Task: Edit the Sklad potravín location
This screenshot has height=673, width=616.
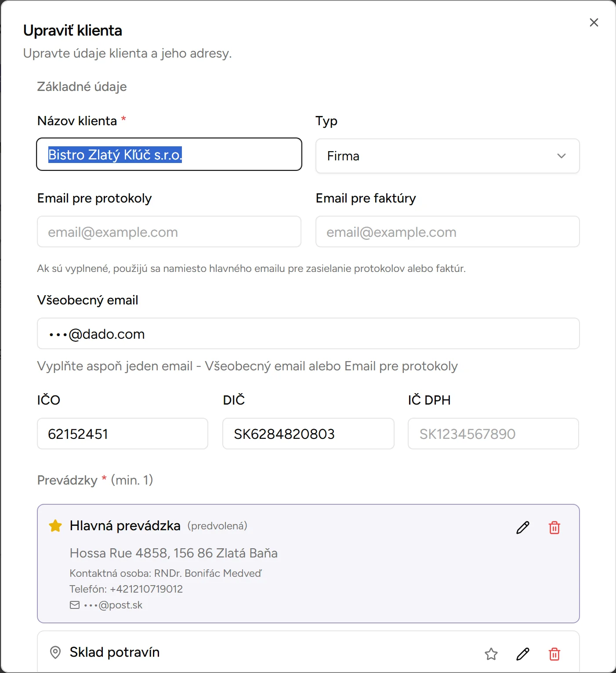Action: point(522,654)
